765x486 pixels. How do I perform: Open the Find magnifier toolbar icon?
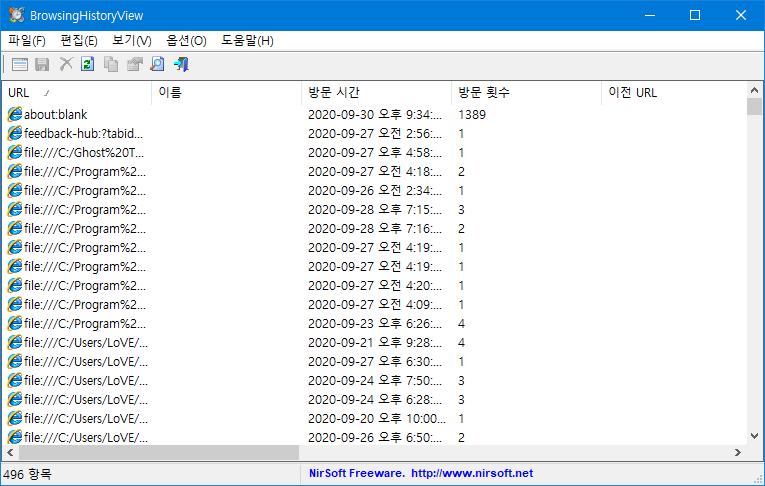[158, 64]
